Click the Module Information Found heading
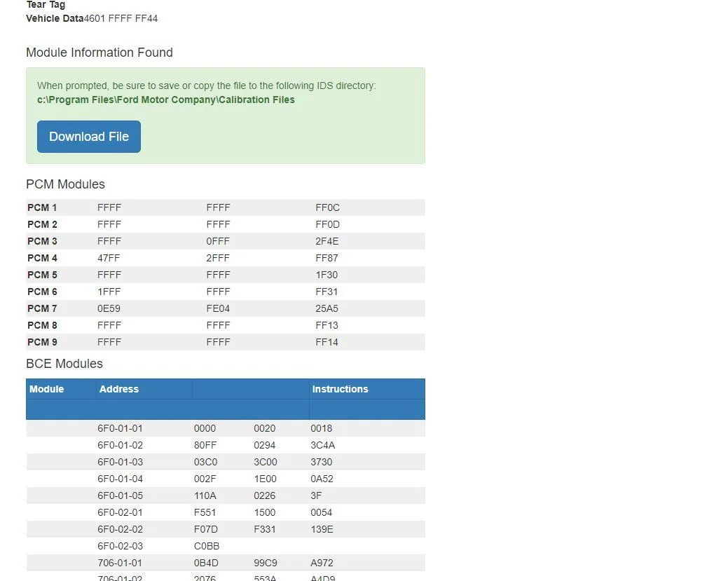 pos(99,53)
